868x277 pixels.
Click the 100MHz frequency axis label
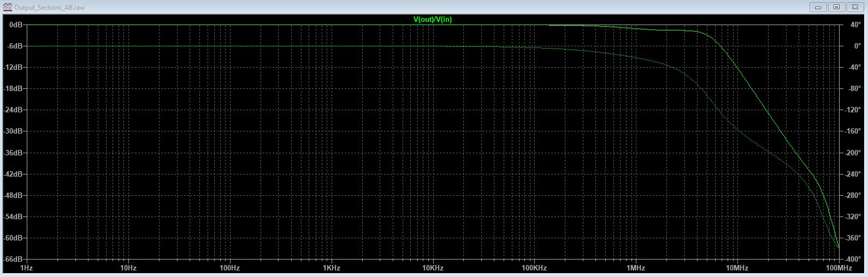[x=839, y=268]
